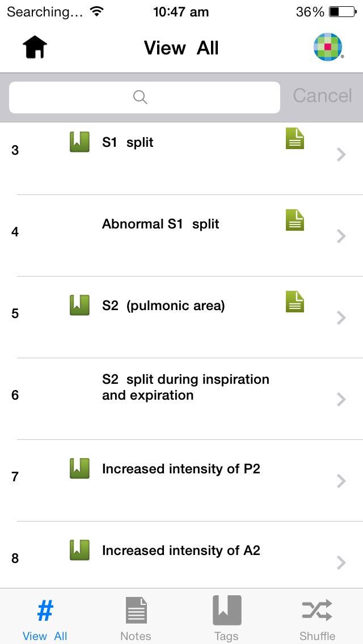Select the Shuffle tab
This screenshot has width=363, height=644.
click(x=317, y=618)
